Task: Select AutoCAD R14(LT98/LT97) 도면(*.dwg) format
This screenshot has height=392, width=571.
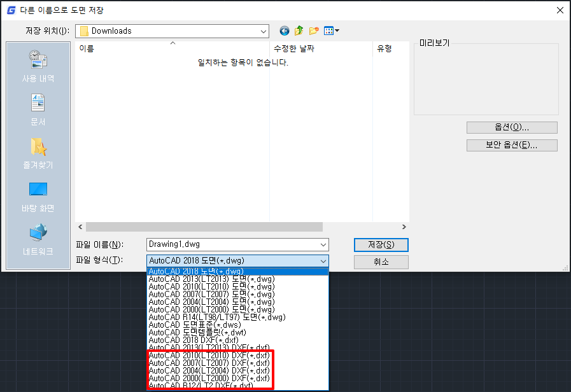Action: tap(237, 318)
